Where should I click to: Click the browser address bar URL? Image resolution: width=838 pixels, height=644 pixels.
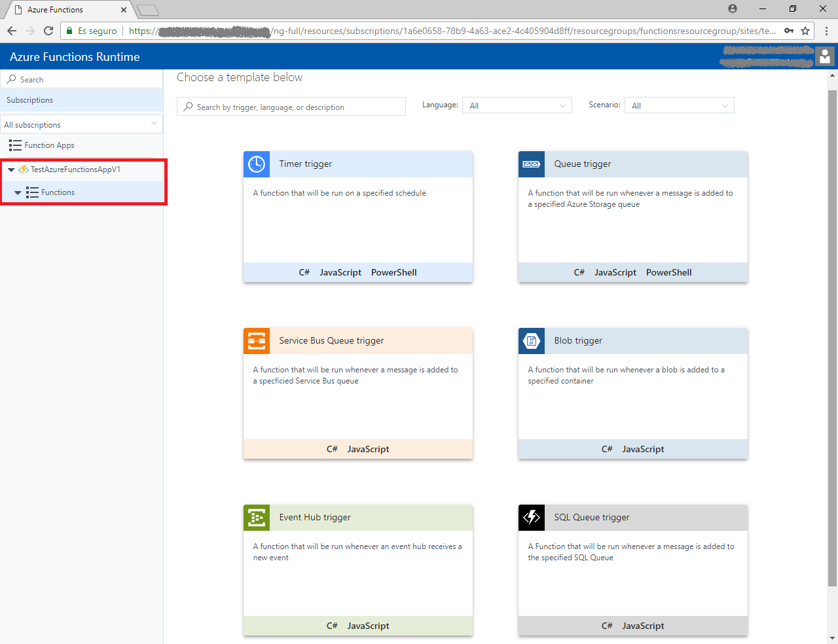[452, 31]
